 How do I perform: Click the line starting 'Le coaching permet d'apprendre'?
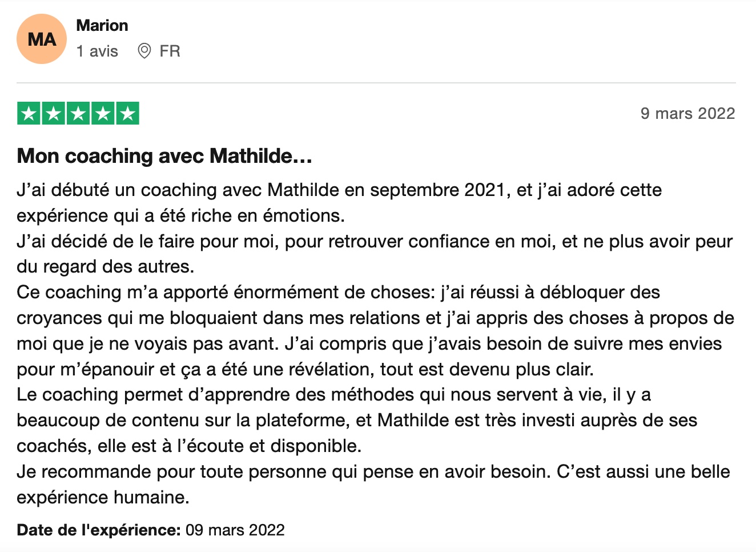(334, 395)
